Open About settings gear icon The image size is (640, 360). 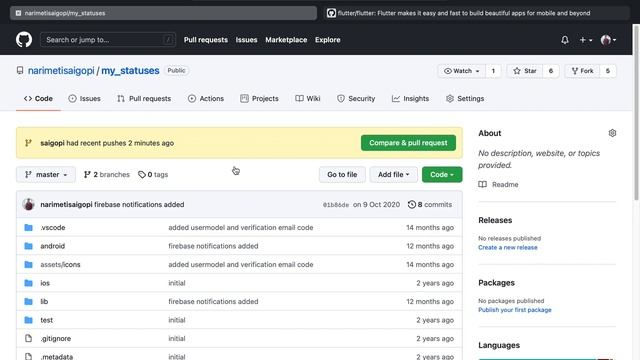point(612,133)
